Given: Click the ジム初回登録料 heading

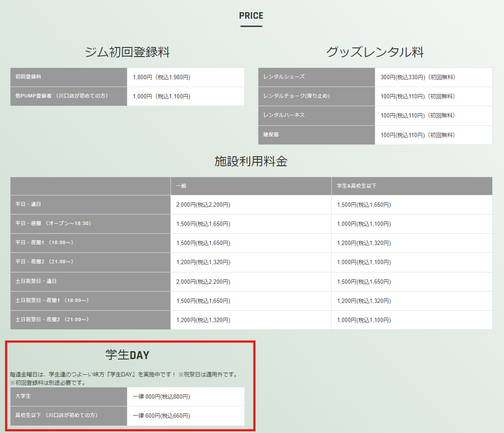Looking at the screenshot, I should 127,53.
